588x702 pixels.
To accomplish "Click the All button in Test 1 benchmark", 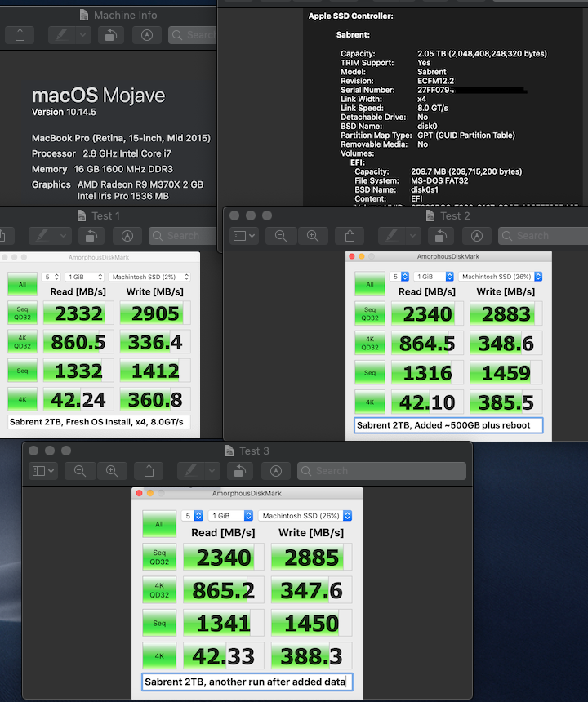I will 22,284.
